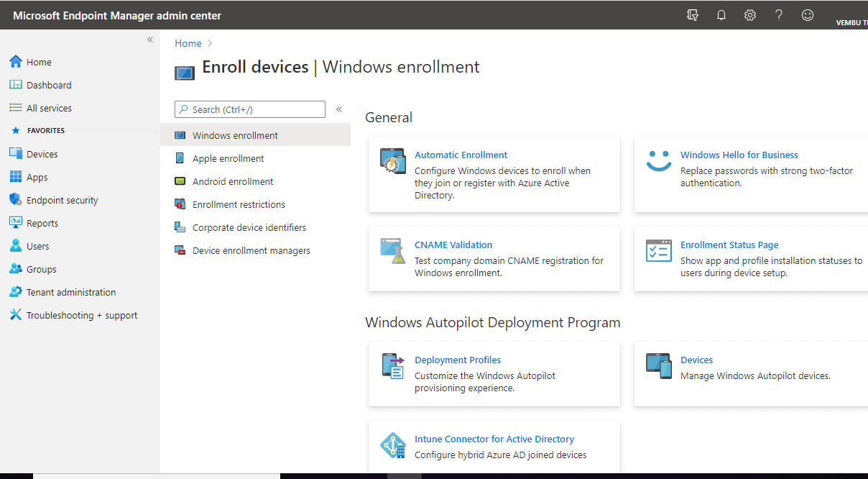The width and height of the screenshot is (868, 479).
Task: Click the help question mark icon
Action: 779,15
